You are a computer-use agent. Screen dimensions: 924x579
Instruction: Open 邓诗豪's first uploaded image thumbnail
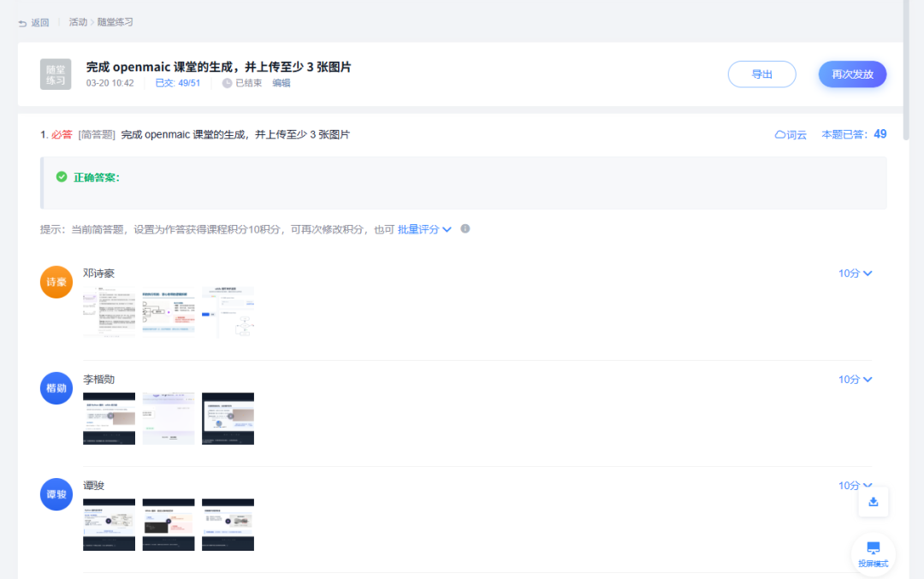pyautogui.click(x=109, y=313)
